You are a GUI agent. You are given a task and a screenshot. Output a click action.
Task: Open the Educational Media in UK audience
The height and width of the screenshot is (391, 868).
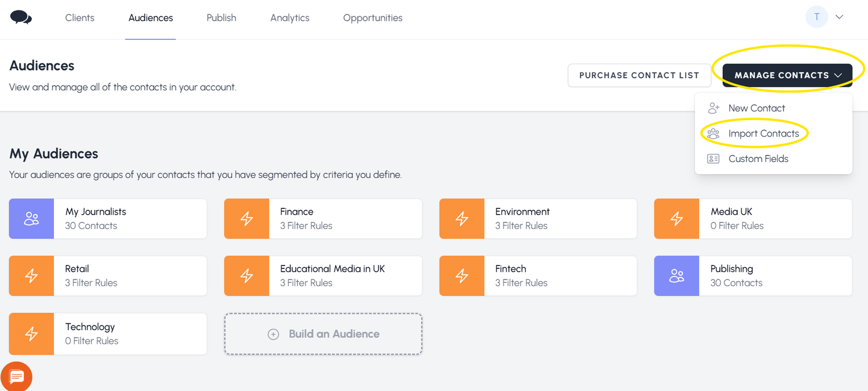(332, 275)
